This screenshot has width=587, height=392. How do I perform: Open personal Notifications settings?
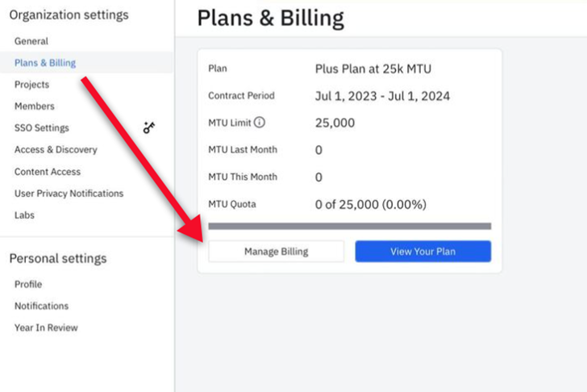(x=42, y=306)
